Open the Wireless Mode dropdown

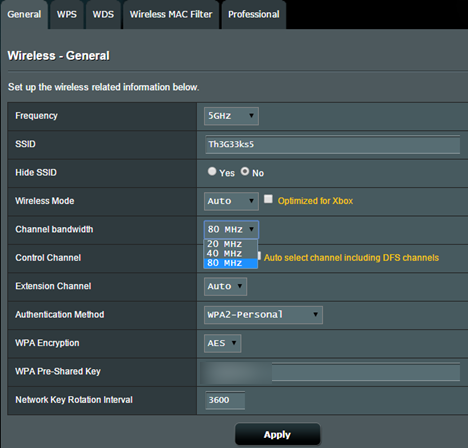231,201
